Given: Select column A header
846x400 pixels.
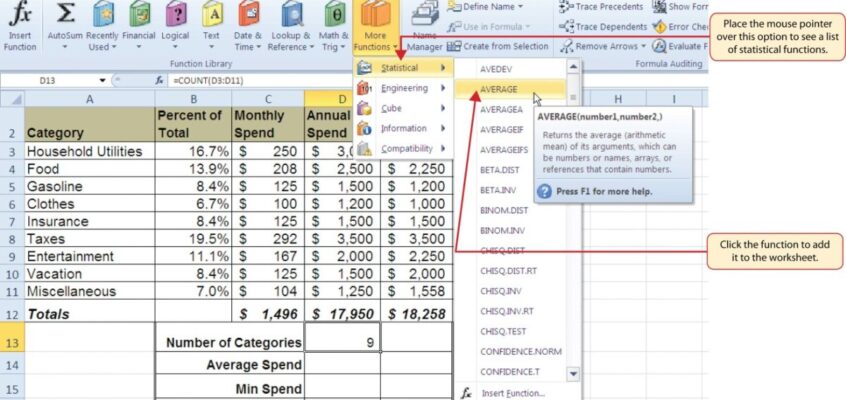Looking at the screenshot, I should click(x=90, y=99).
